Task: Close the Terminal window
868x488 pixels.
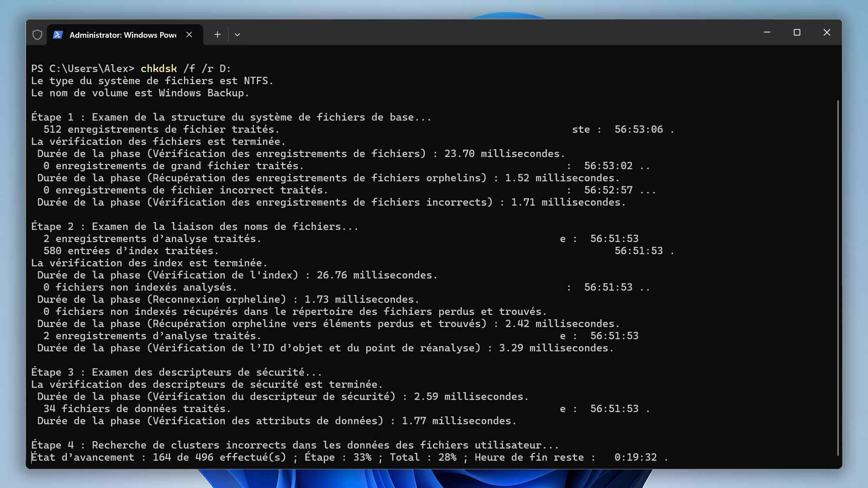Action: (827, 32)
